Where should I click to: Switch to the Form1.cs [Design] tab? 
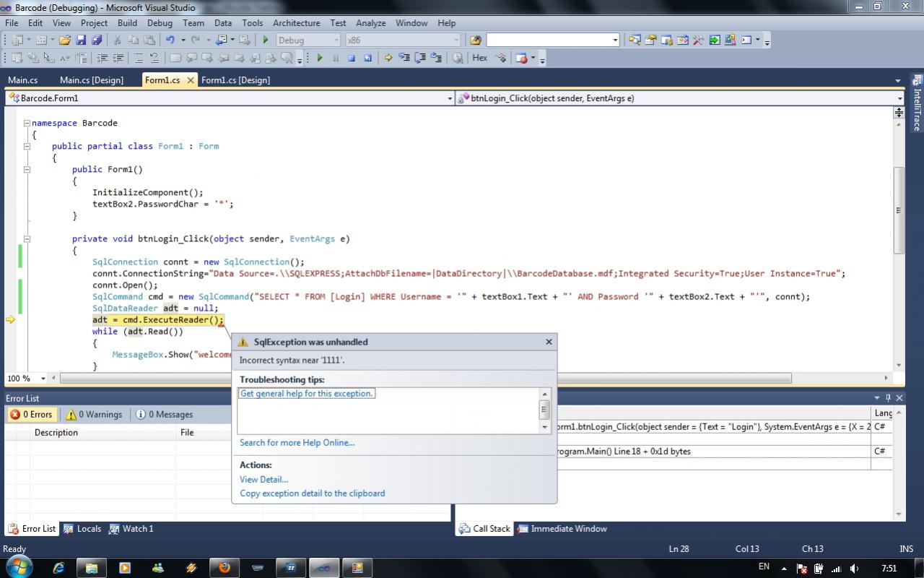point(235,80)
